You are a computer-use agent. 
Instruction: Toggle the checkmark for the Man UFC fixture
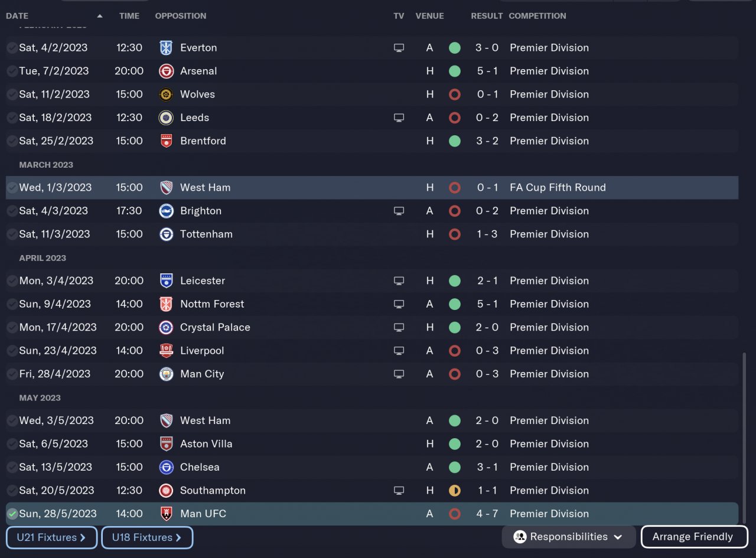[12, 514]
